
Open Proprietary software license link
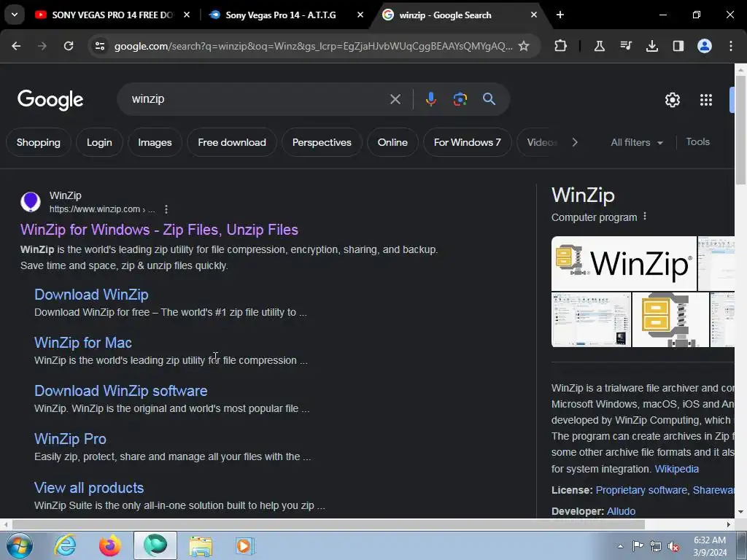[x=641, y=490]
